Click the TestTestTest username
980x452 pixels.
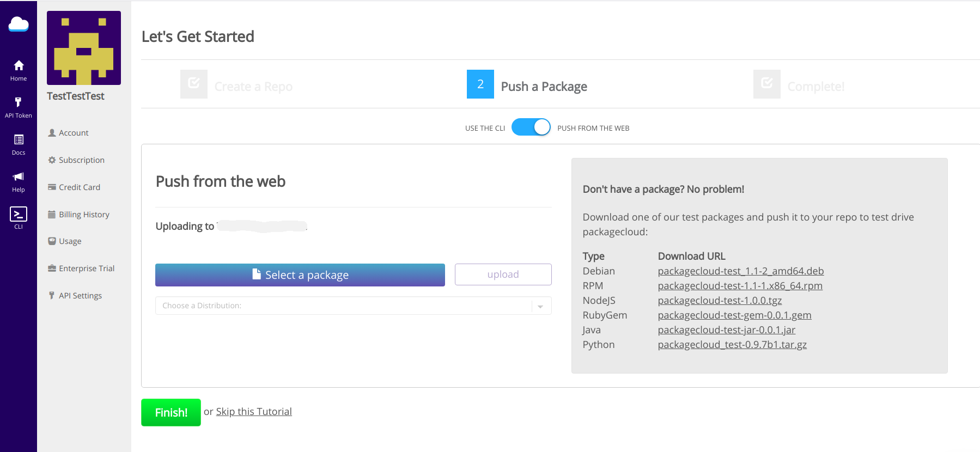(x=76, y=96)
